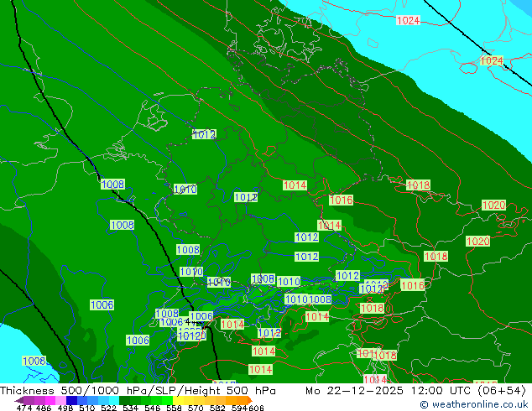
Task: Click the 522 legend value
Action: 108,408
